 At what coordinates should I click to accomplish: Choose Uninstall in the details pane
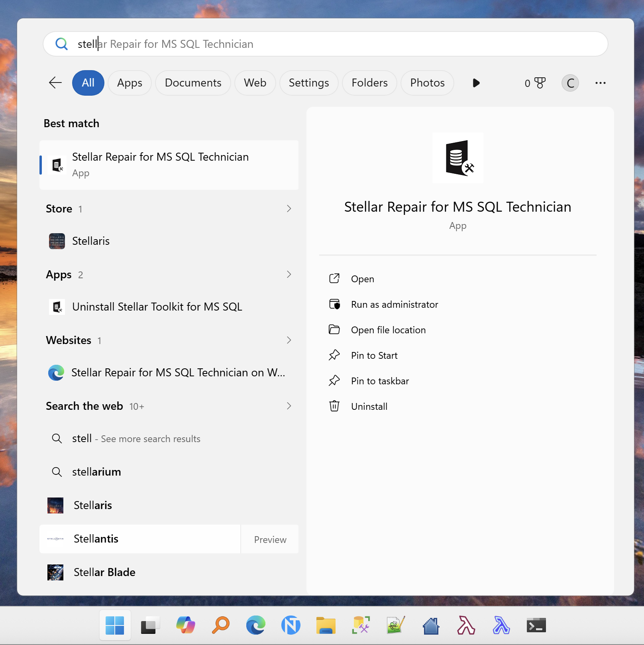[x=458, y=407]
